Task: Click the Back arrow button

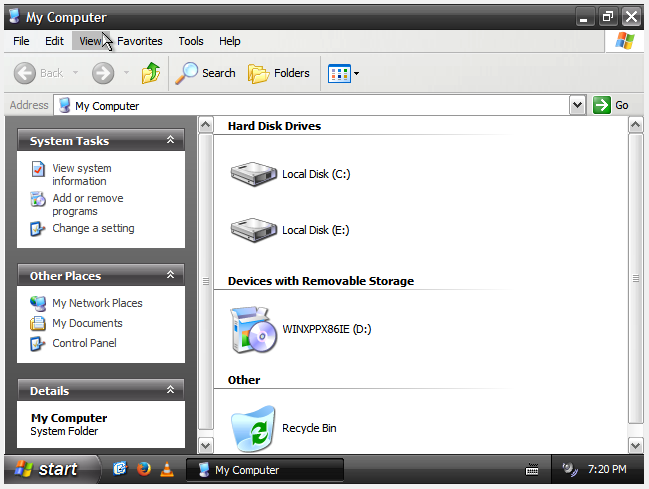Action: (25, 73)
